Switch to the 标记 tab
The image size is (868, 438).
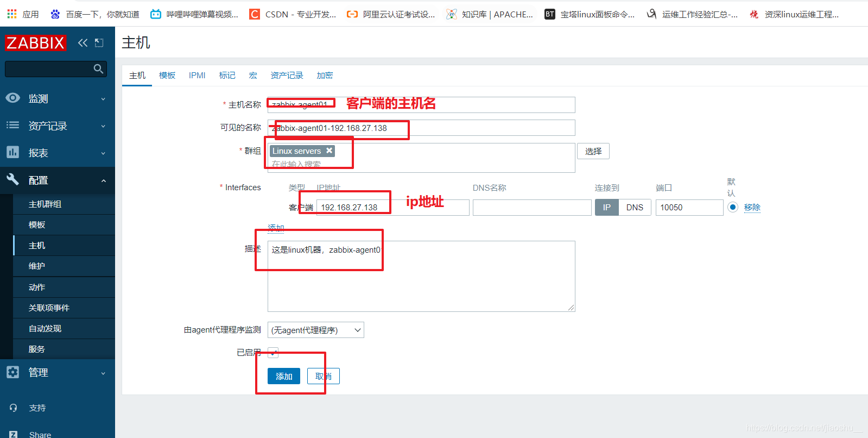click(227, 76)
